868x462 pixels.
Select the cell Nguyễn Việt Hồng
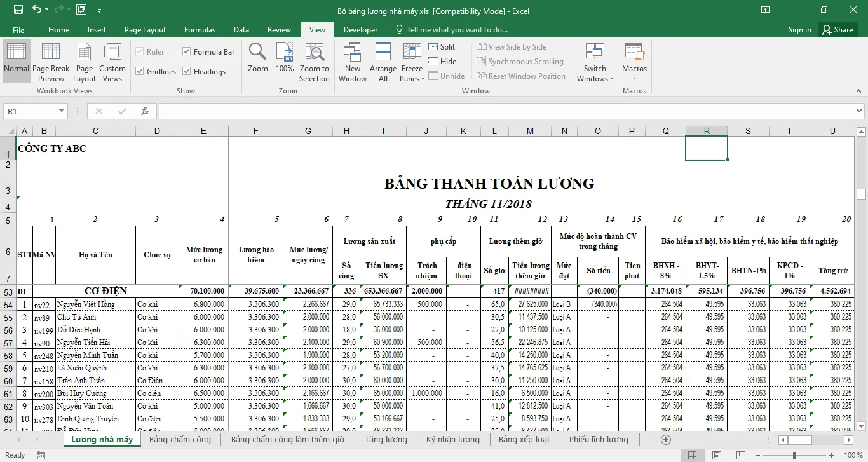point(95,304)
